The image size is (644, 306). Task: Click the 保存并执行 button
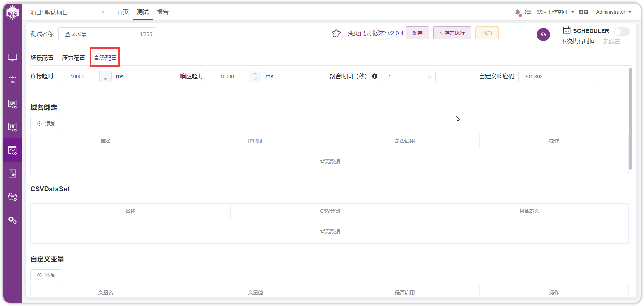click(452, 33)
